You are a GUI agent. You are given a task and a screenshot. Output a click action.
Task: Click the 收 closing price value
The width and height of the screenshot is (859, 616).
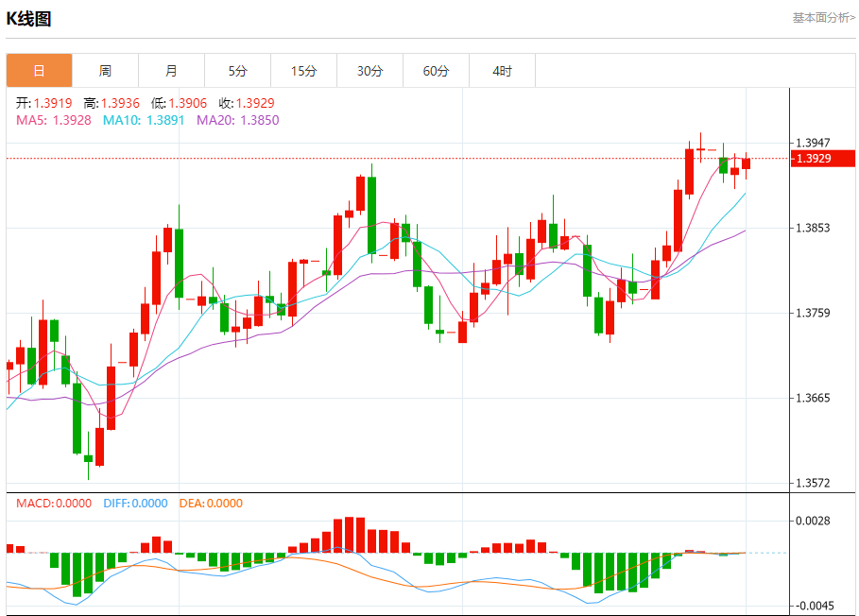[x=247, y=103]
